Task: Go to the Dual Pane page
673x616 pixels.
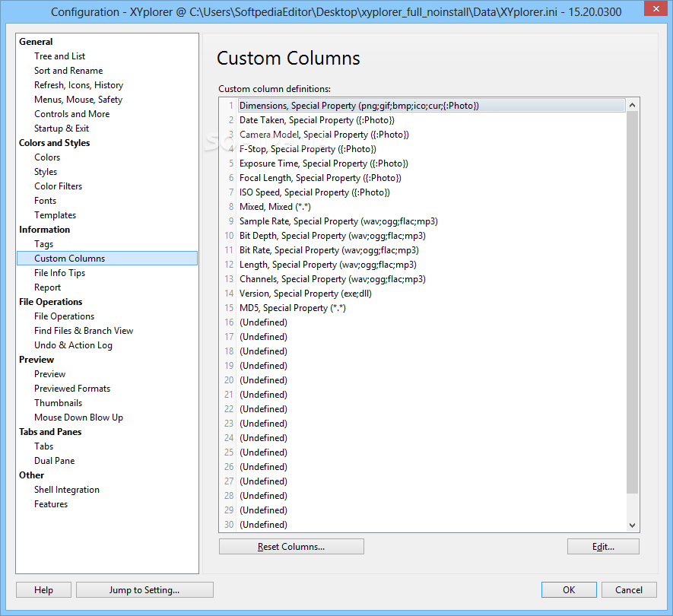Action: click(x=54, y=461)
